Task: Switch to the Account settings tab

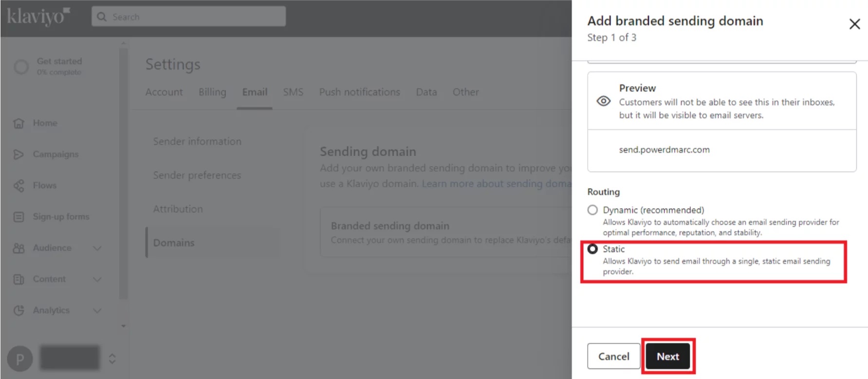Action: (x=164, y=92)
